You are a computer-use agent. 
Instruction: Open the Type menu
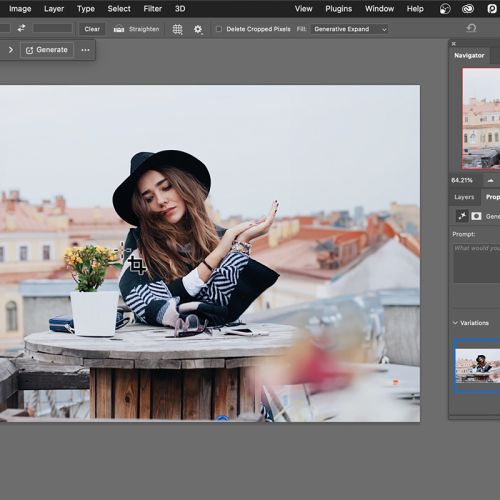tap(86, 9)
